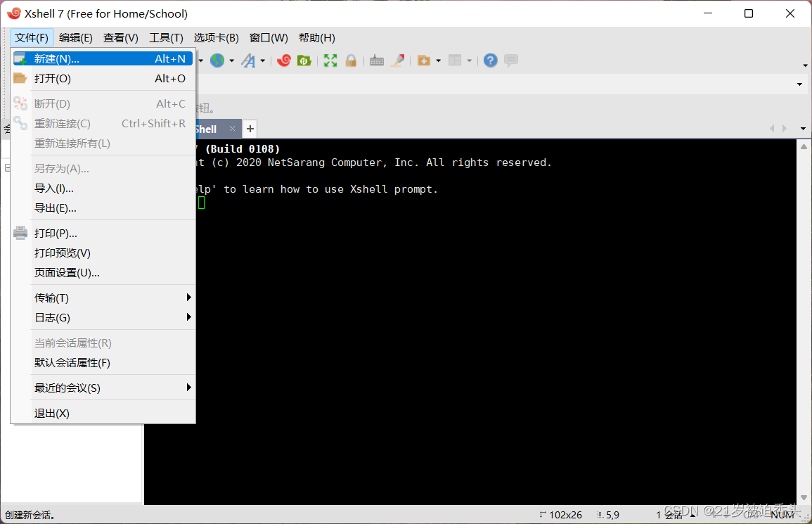
Task: Open Print dialog 打印(P)...
Action: tap(103, 234)
